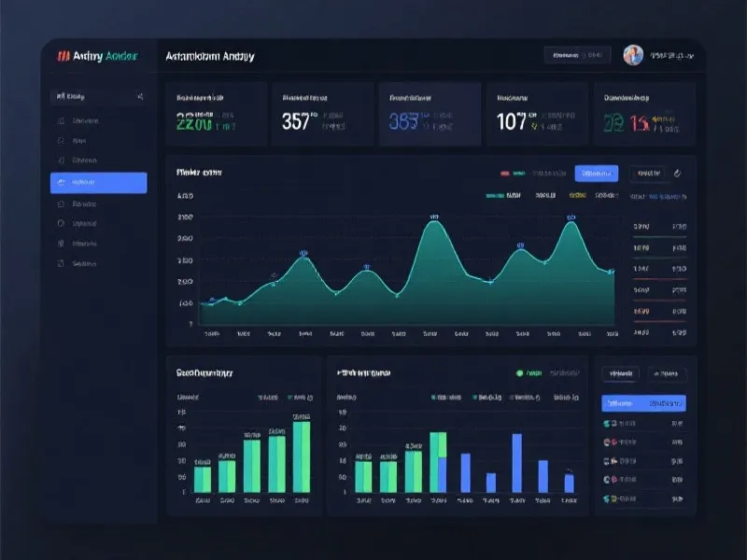Switch to the non-underlined tab in bottom-right panel
This screenshot has width=747, height=560.
pos(667,374)
